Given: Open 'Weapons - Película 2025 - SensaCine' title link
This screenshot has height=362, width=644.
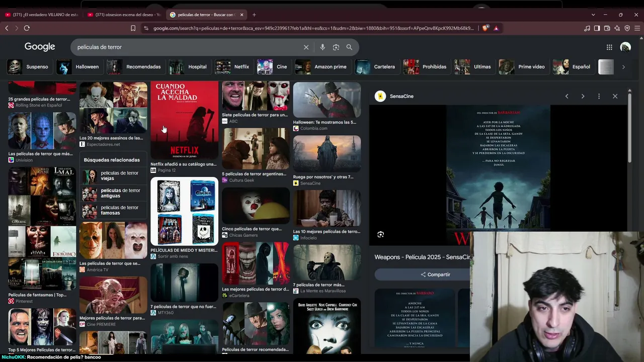Looking at the screenshot, I should pos(423,257).
